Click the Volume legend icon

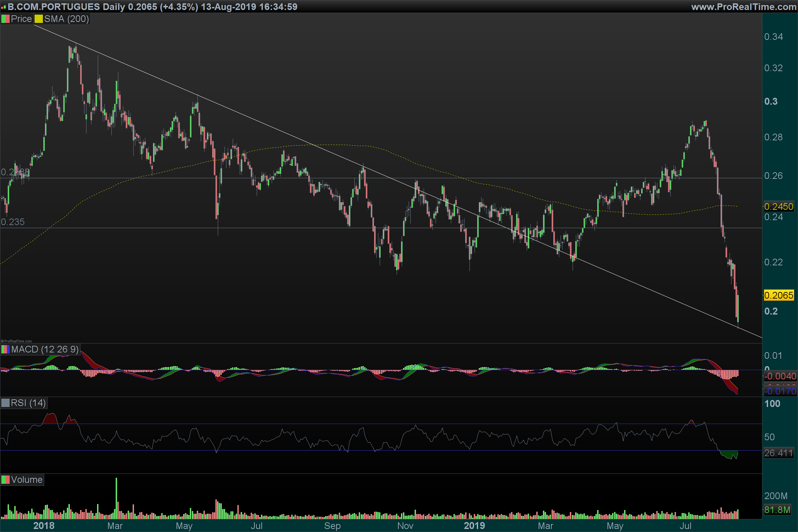[5, 480]
